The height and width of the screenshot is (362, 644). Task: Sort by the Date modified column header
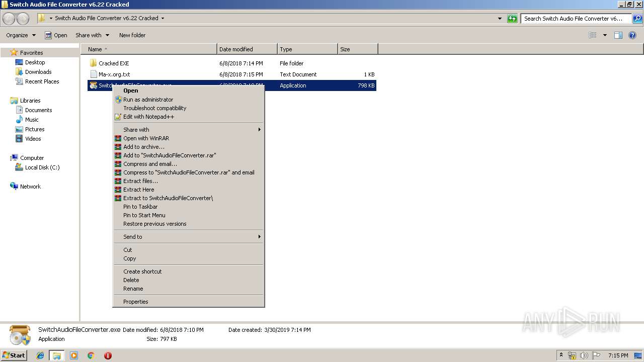pos(247,49)
